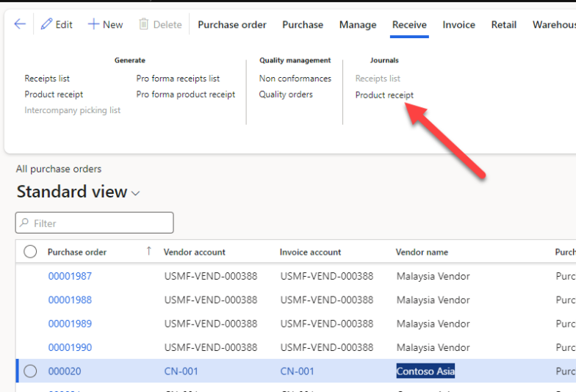This screenshot has width=576, height=392.
Task: Open Quality orders
Action: (x=286, y=95)
